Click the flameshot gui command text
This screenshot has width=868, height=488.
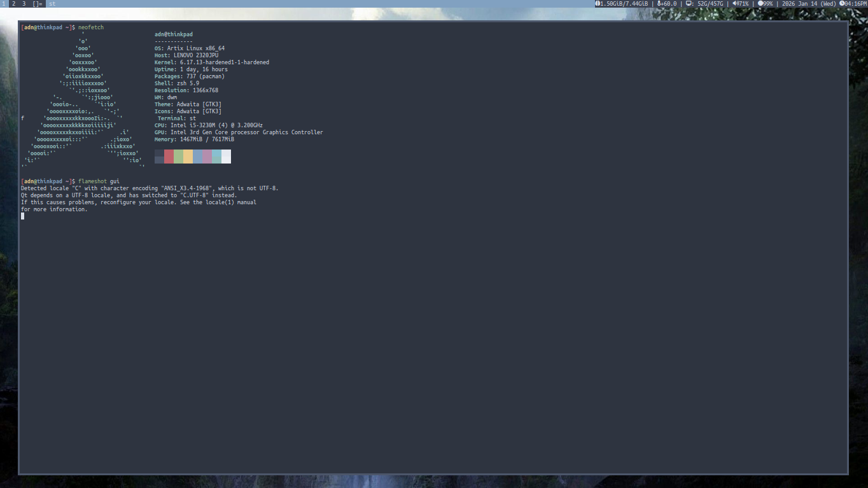point(99,181)
